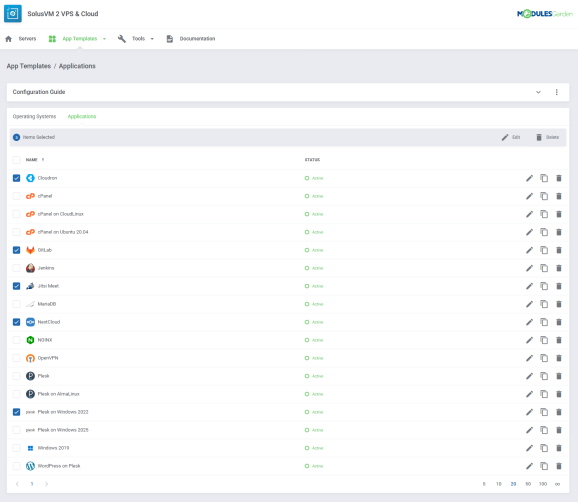Go to the next page arrow
Screen dimensions: 578x502
pyautogui.click(x=46, y=484)
